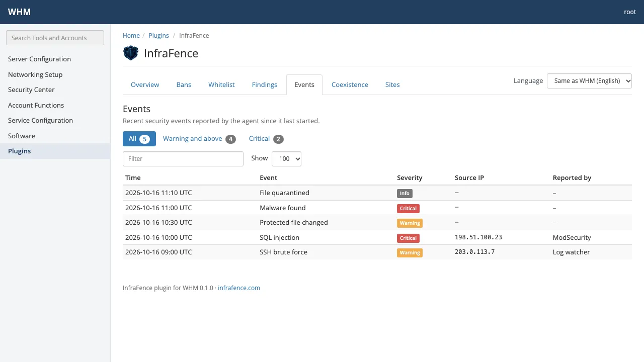The height and width of the screenshot is (362, 644).
Task: Select Plugins in sidebar
Action: click(x=55, y=151)
